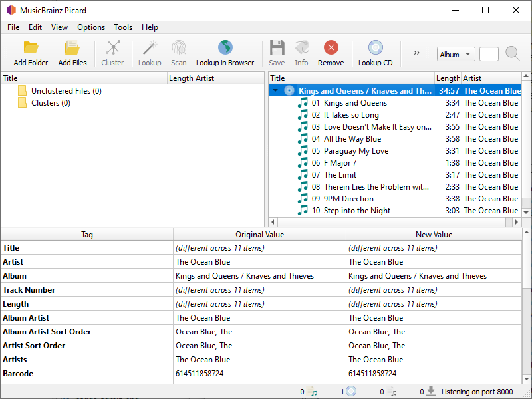Open the Options menu
Screen dimensions: 532x399
[91, 27]
